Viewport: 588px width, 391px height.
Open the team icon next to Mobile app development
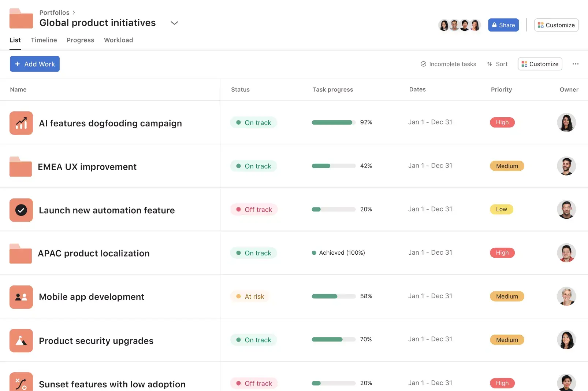pyautogui.click(x=21, y=296)
